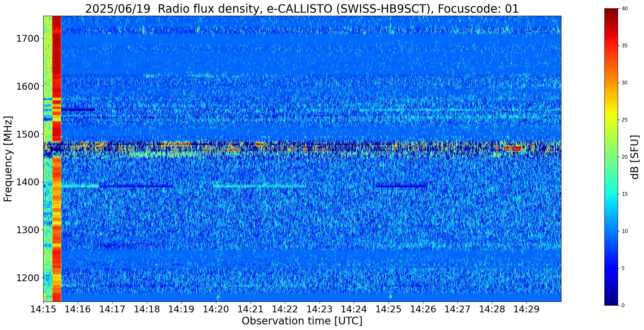Click the 14:29 time tick label
644x330 pixels.
tap(527, 309)
